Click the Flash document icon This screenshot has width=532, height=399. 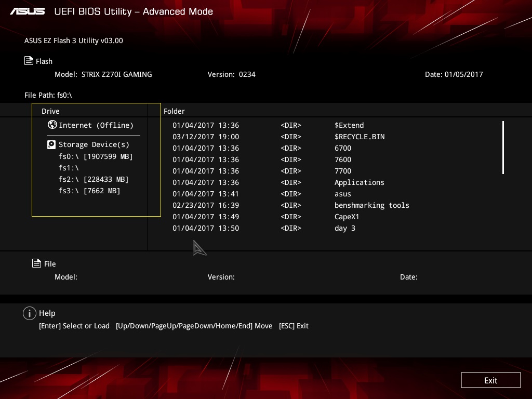29,61
